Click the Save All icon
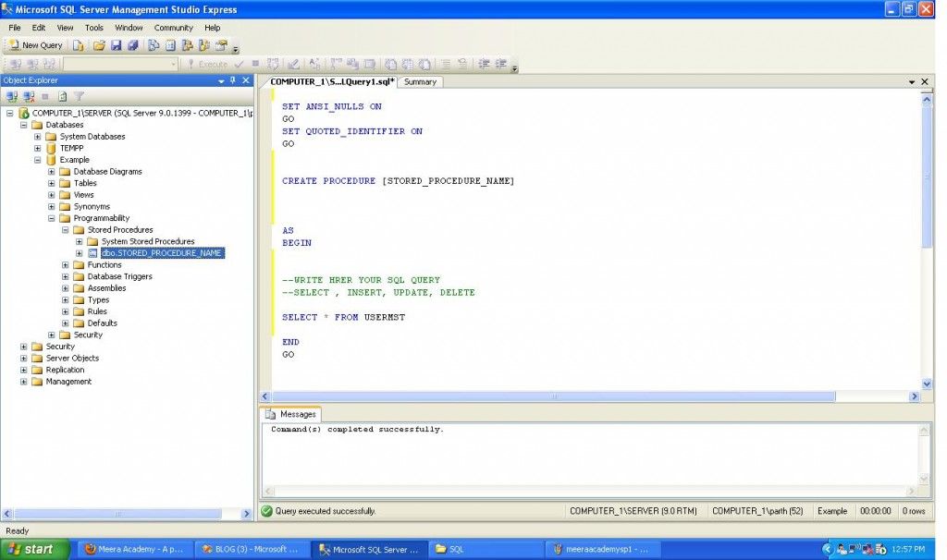Viewport: 947px width, 560px height. pos(133,45)
